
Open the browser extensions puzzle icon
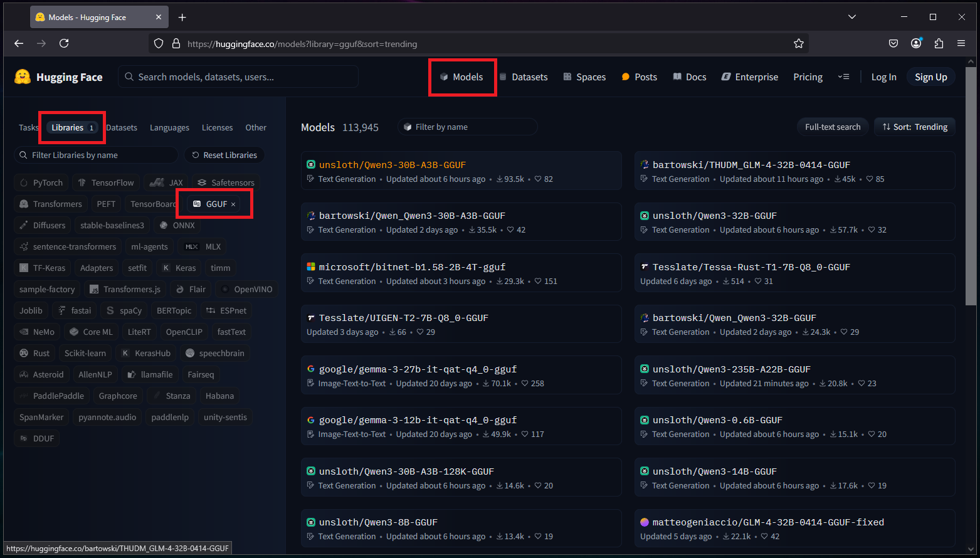pyautogui.click(x=939, y=43)
